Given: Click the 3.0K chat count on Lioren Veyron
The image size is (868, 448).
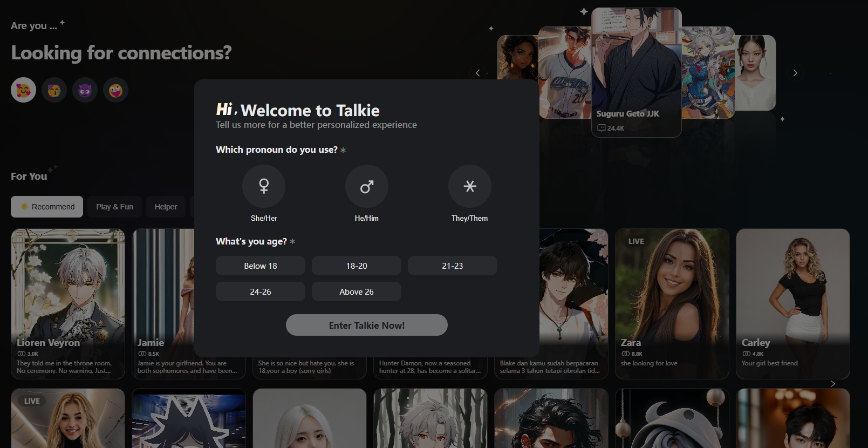Looking at the screenshot, I should [28, 354].
